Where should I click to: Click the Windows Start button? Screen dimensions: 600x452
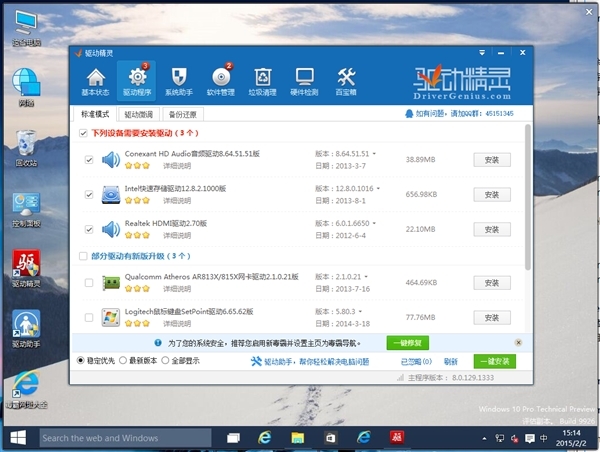tap(18, 437)
